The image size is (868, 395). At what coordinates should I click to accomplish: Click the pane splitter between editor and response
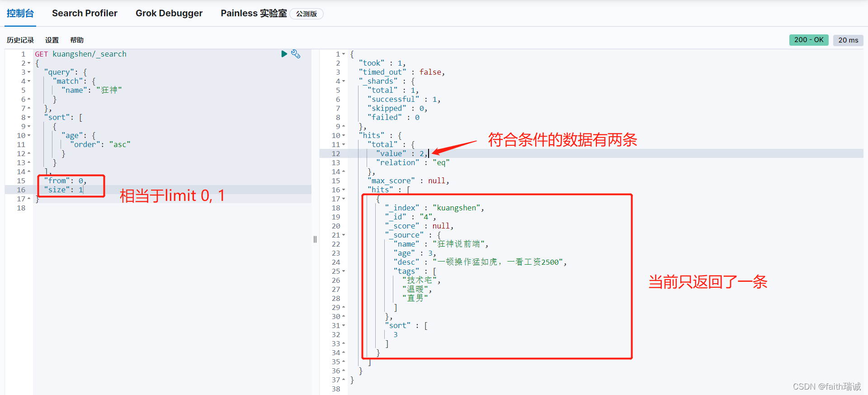(315, 239)
